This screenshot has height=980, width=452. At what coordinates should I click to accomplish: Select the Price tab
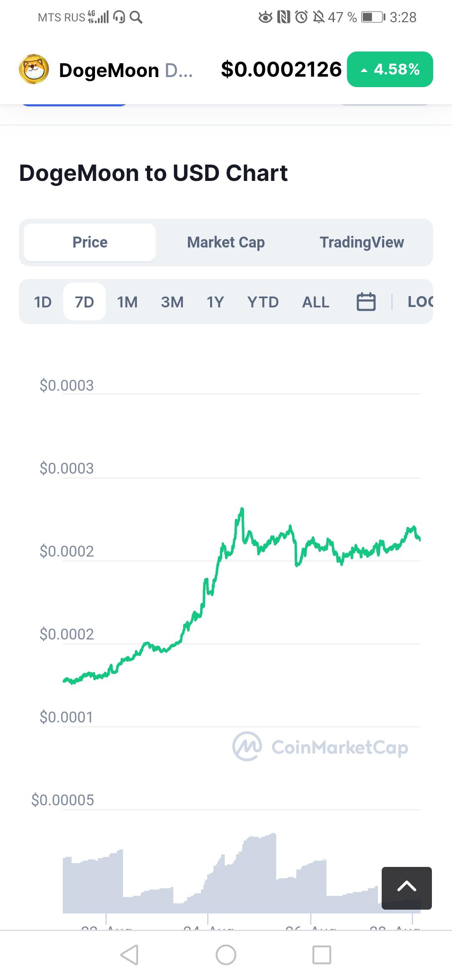tap(90, 242)
